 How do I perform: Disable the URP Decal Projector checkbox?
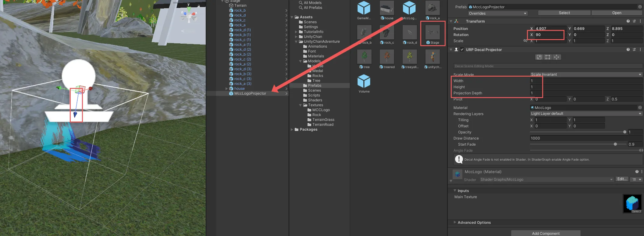pos(462,49)
